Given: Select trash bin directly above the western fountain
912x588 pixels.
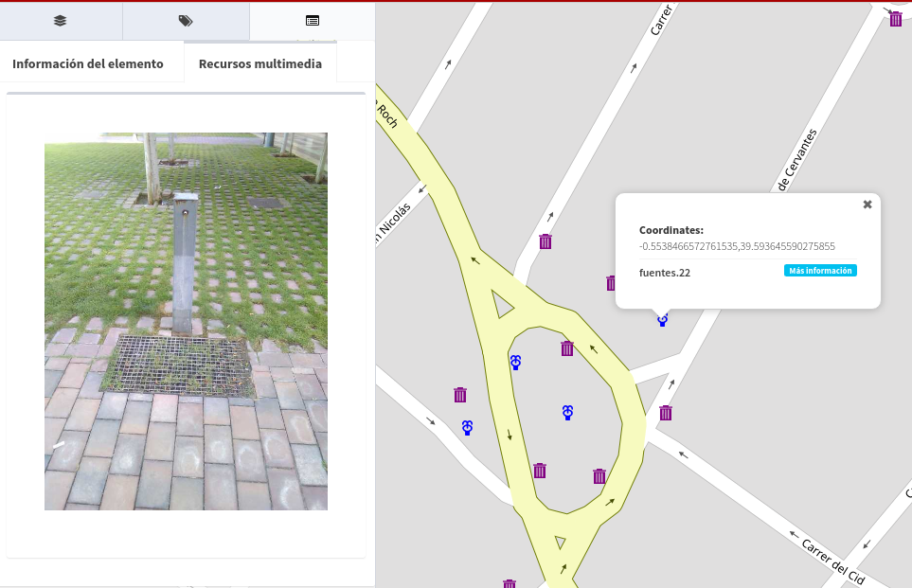Looking at the screenshot, I should 460,395.
